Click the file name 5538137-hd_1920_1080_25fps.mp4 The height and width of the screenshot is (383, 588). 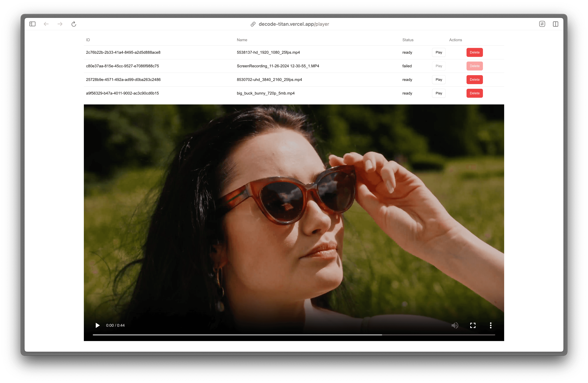[268, 52]
